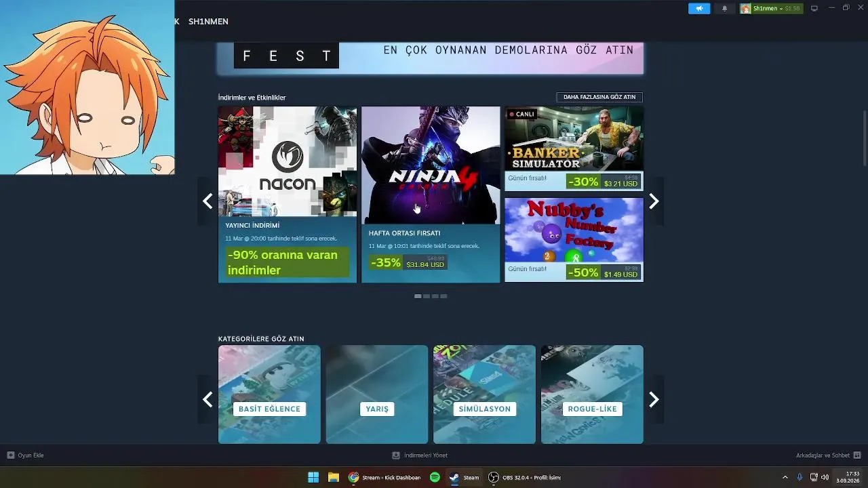Screen dimensions: 868x488
Task: Switch to Chrome Kick Dashboard window
Action: 384,477
